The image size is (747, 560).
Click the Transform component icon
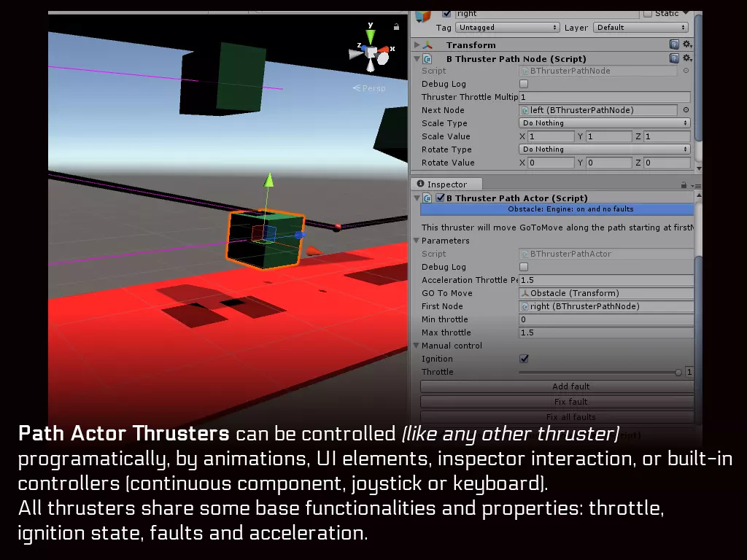427,44
